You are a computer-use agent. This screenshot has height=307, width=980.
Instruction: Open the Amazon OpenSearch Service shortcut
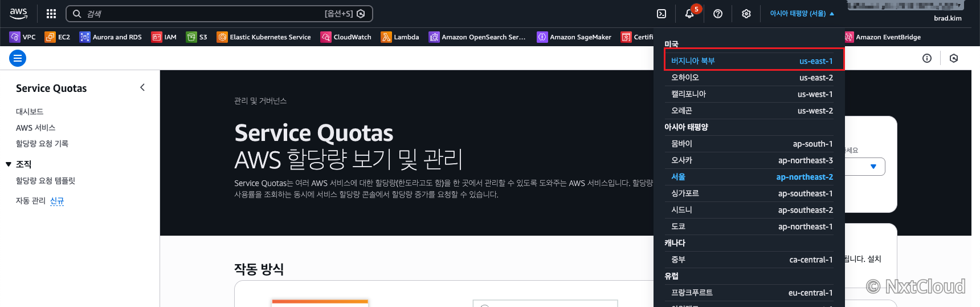[x=477, y=37]
